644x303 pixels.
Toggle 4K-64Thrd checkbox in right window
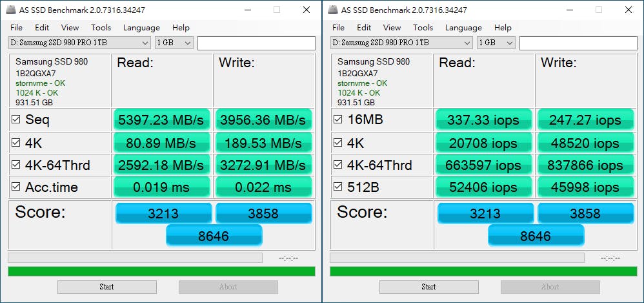337,165
